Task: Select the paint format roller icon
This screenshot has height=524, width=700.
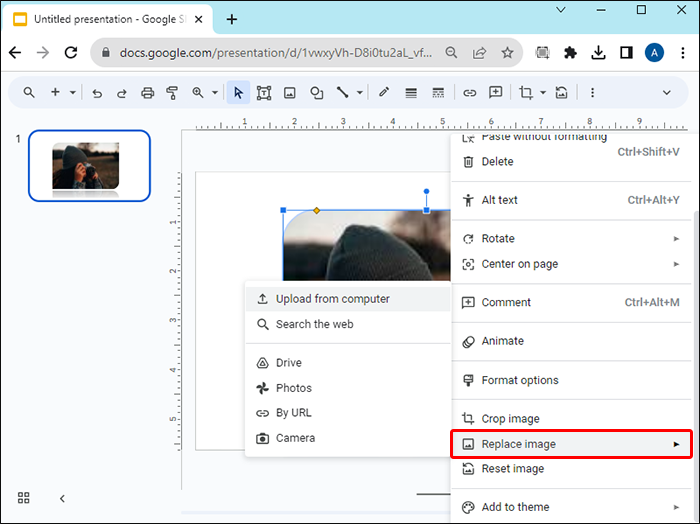Action: (172, 92)
